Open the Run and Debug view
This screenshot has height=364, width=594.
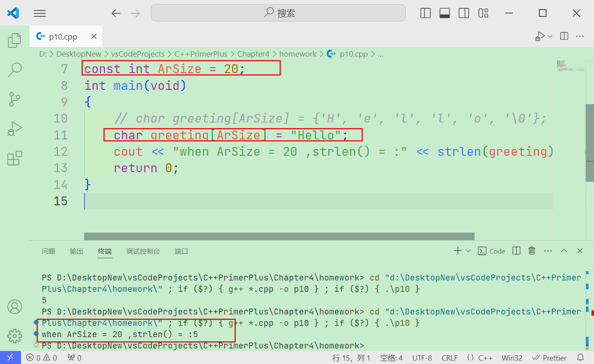coord(15,129)
